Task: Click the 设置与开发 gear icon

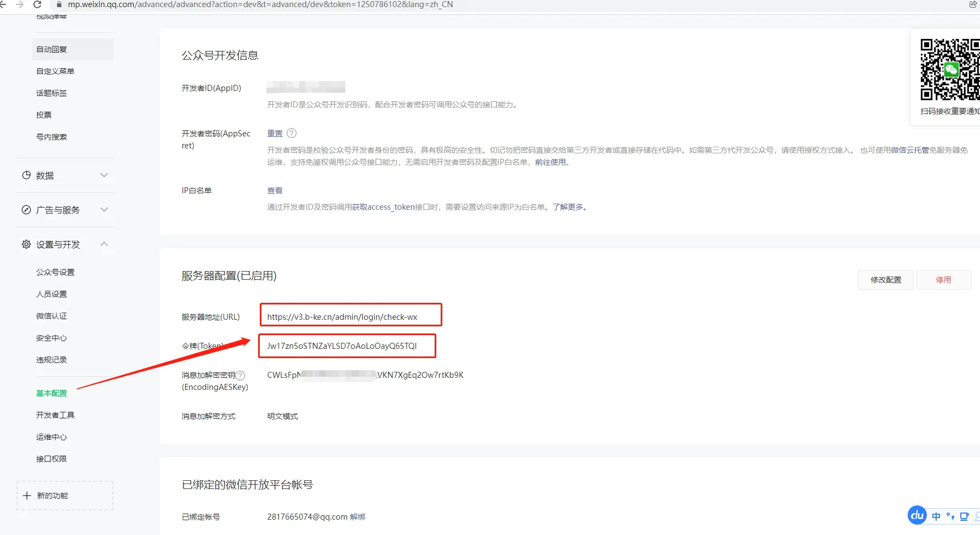Action: 26,244
